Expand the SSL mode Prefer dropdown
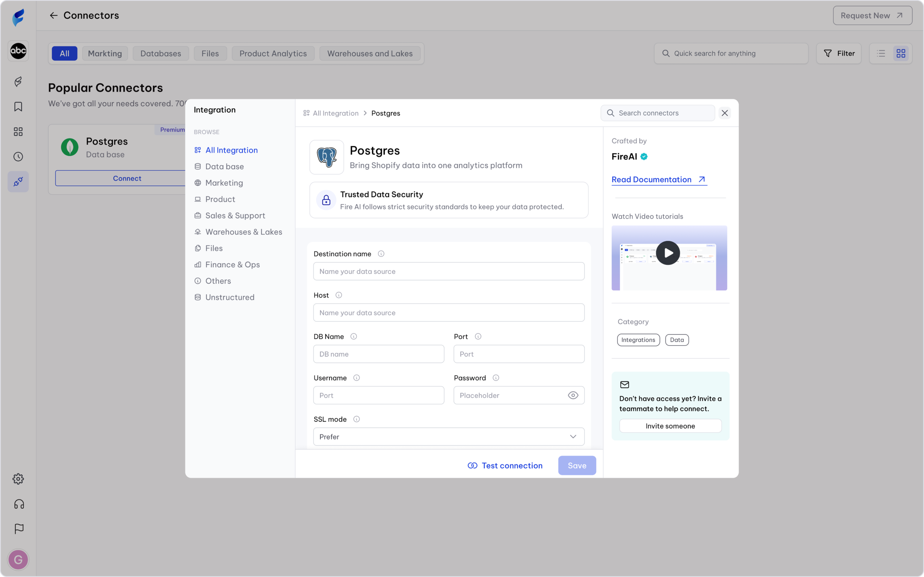924x577 pixels. (449, 437)
